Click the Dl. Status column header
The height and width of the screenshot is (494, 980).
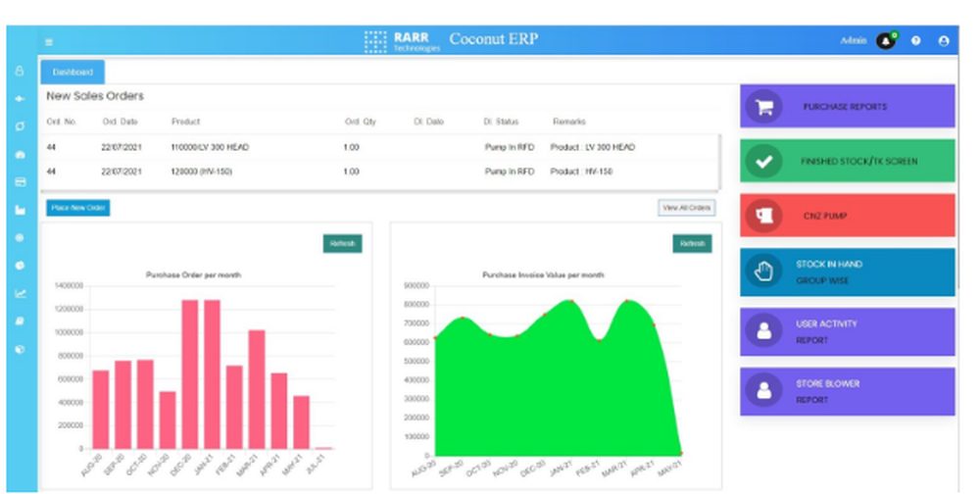pyautogui.click(x=501, y=122)
